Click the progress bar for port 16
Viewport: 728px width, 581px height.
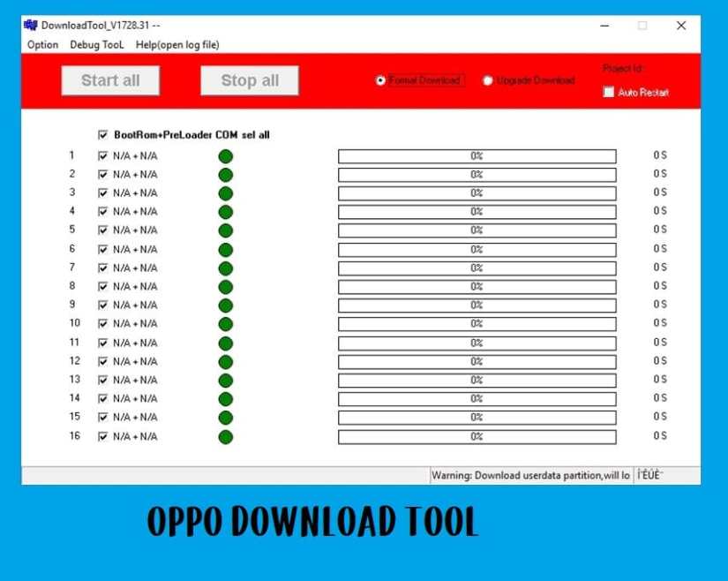coord(477,437)
